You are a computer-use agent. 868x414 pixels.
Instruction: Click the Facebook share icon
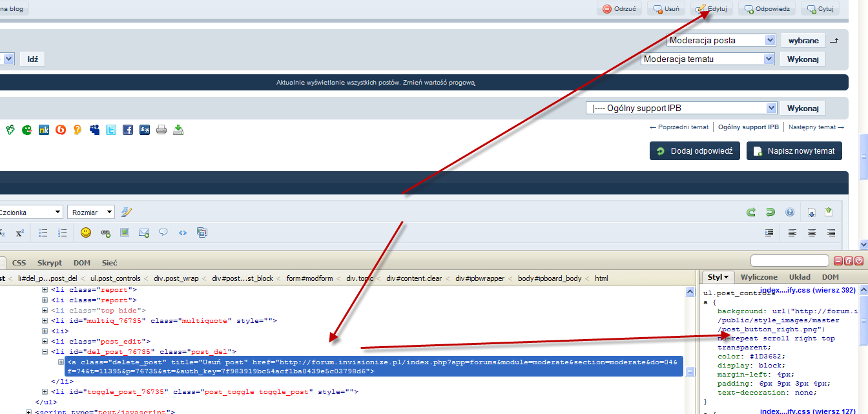click(x=128, y=130)
